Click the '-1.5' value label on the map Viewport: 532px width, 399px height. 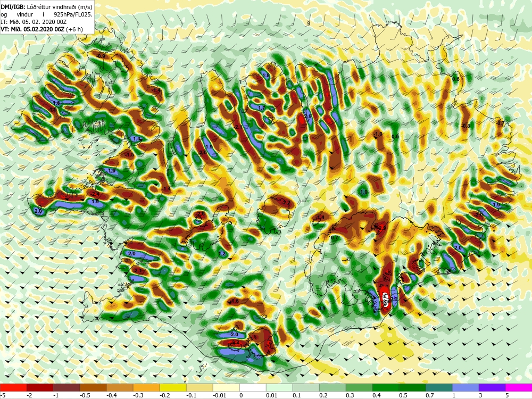coord(130,154)
